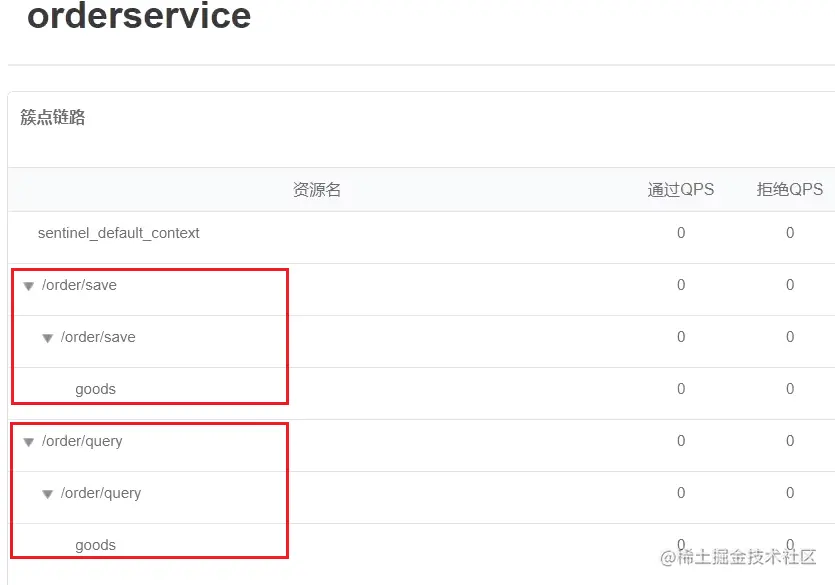835x585 pixels.
Task: Click the 通过QPS column header
Action: coord(681,189)
